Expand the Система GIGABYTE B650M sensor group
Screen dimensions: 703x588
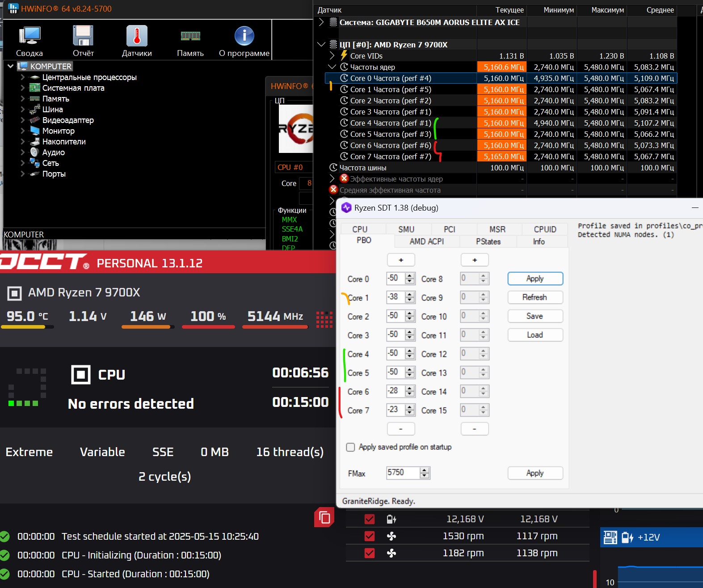[x=321, y=22]
